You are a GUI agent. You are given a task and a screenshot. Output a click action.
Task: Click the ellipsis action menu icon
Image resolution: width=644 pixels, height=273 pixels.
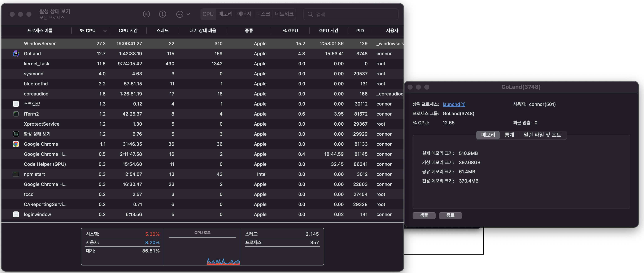tap(180, 14)
